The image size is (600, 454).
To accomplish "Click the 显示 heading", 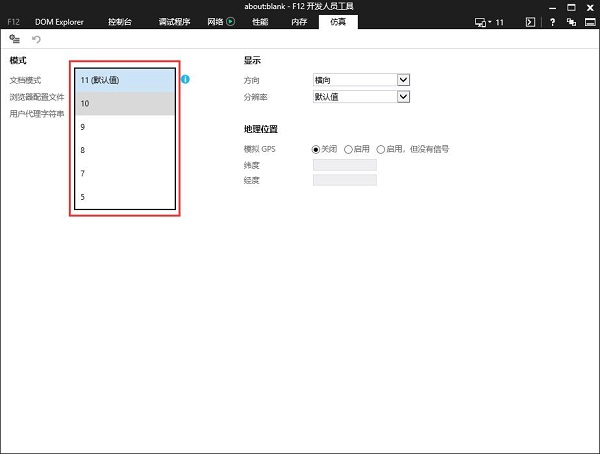I will pos(252,60).
